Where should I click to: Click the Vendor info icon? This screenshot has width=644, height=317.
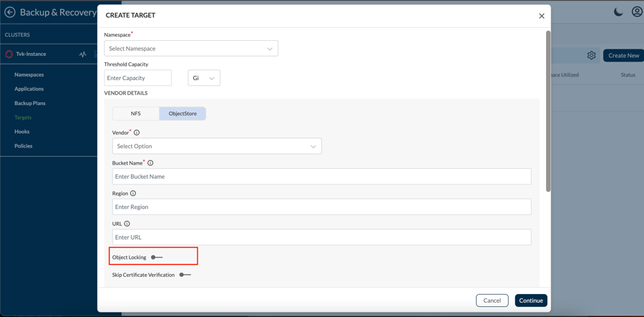click(x=137, y=132)
